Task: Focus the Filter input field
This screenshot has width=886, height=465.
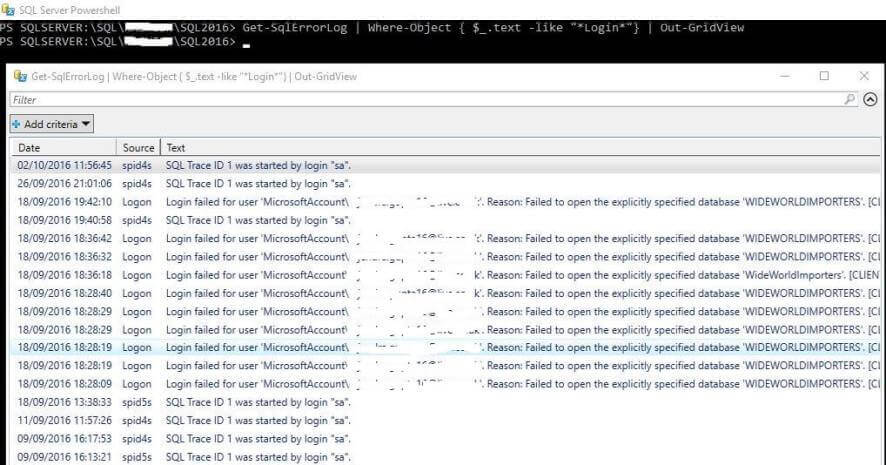Action: tap(433, 99)
